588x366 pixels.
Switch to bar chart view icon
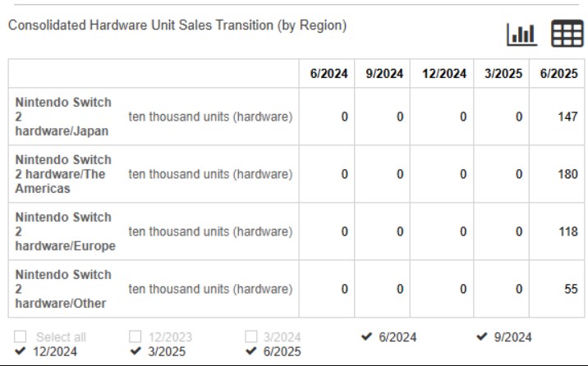522,34
